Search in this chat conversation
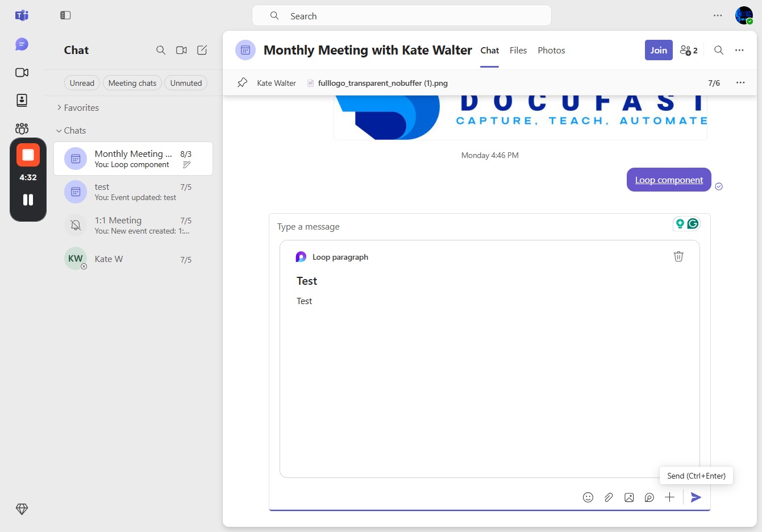The image size is (762, 532). [719, 50]
